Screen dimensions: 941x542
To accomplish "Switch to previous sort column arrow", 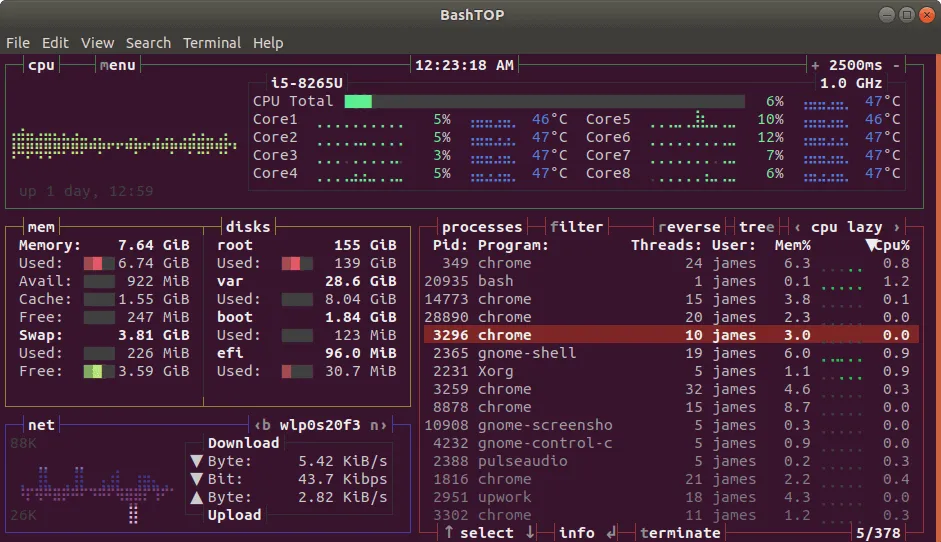I will [797, 227].
